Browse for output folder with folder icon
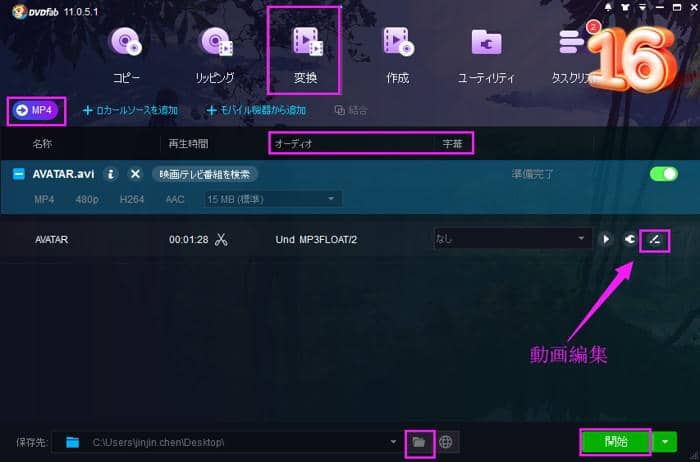The height and width of the screenshot is (462, 700). click(419, 442)
